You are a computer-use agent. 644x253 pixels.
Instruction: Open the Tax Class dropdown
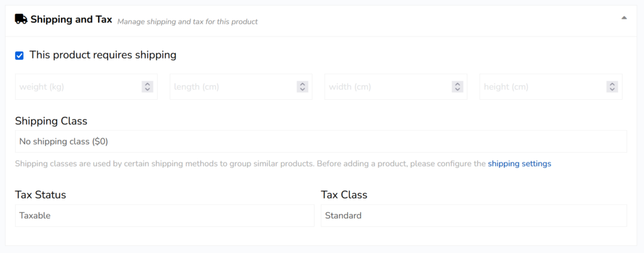pyautogui.click(x=474, y=215)
